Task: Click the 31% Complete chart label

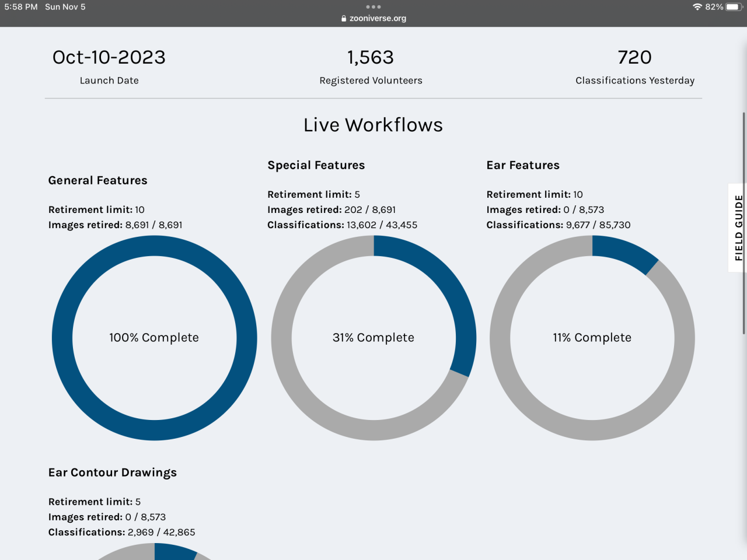Action: [x=373, y=338]
